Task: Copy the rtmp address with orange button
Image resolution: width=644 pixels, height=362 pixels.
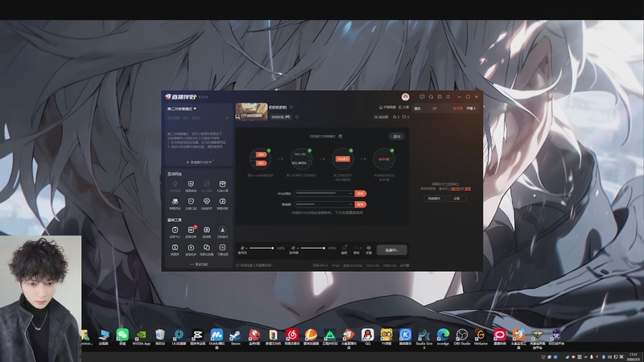Action: tap(361, 193)
